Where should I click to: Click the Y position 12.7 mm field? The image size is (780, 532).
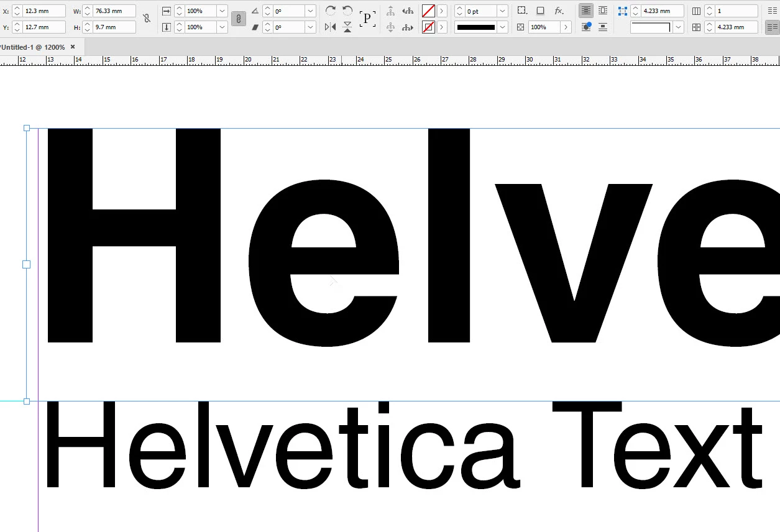point(44,27)
